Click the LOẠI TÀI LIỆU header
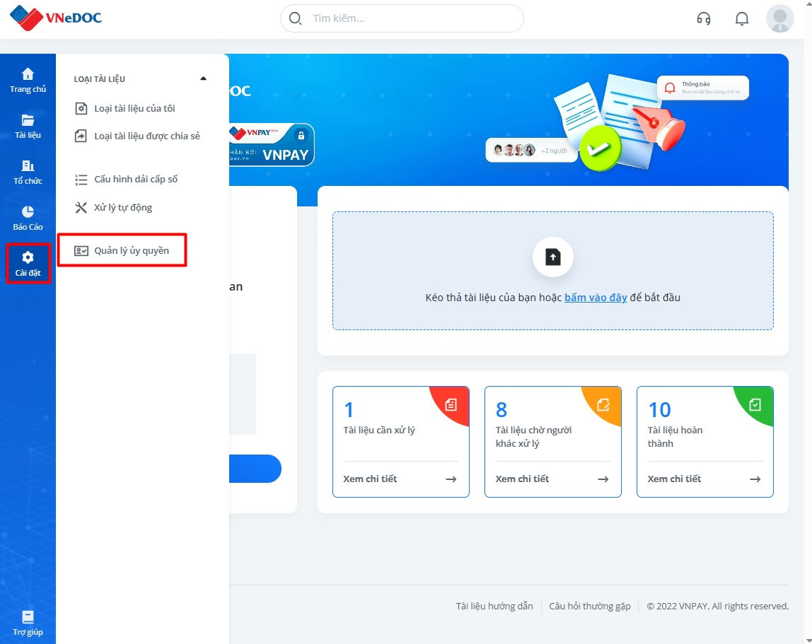This screenshot has height=644, width=812. point(100,79)
